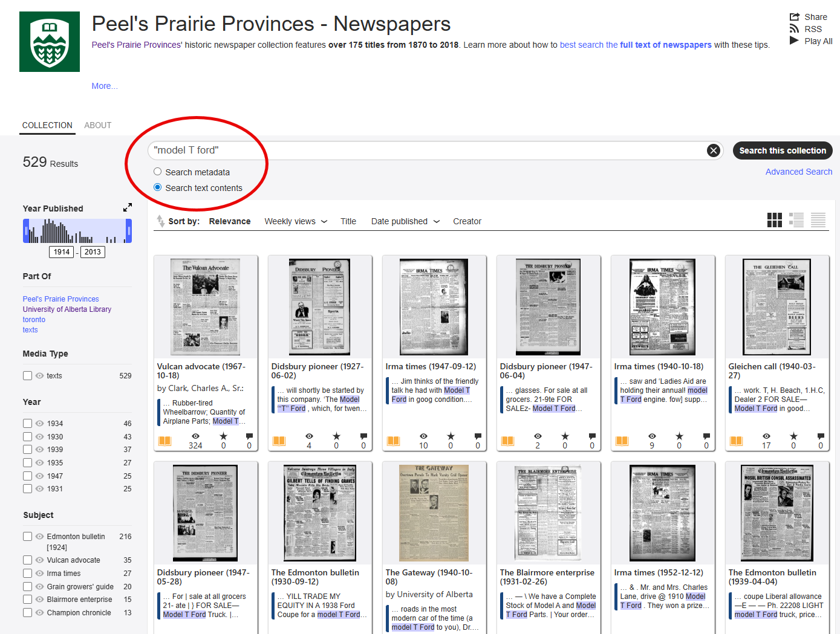The image size is (840, 634).
Task: Click right handle of year range slider
Action: tap(129, 231)
